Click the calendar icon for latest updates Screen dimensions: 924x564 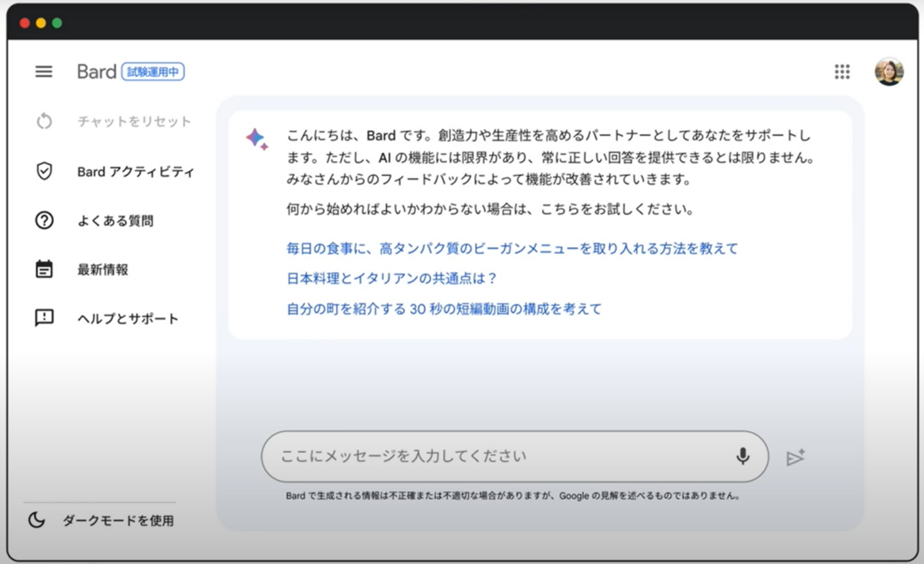pos(44,269)
